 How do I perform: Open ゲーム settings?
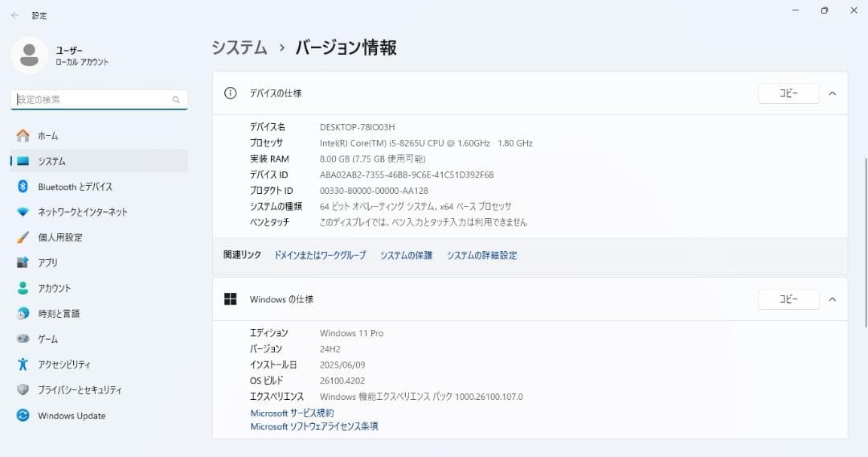pos(99,339)
